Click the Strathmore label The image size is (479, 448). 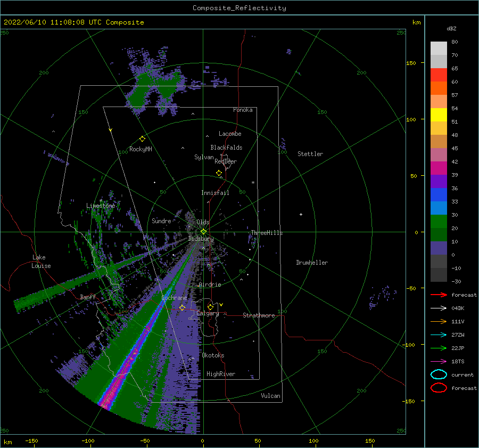click(x=259, y=315)
